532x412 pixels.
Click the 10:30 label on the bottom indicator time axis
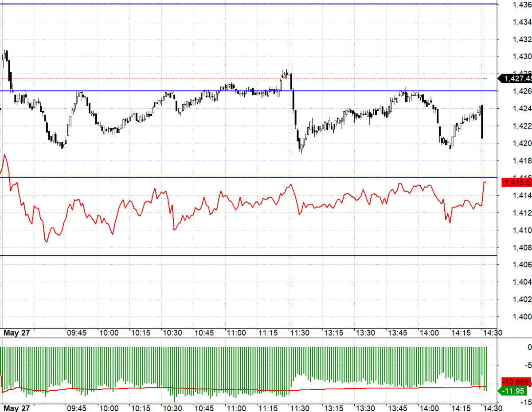[x=172, y=408]
